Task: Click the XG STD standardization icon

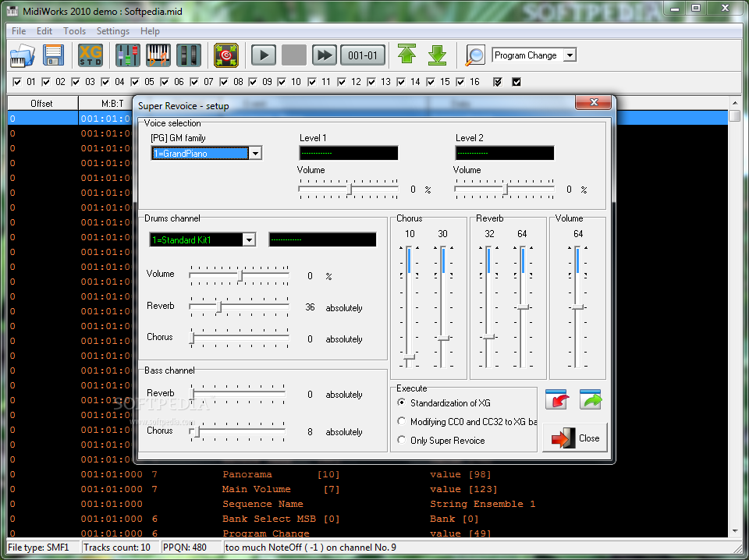Action: point(91,55)
